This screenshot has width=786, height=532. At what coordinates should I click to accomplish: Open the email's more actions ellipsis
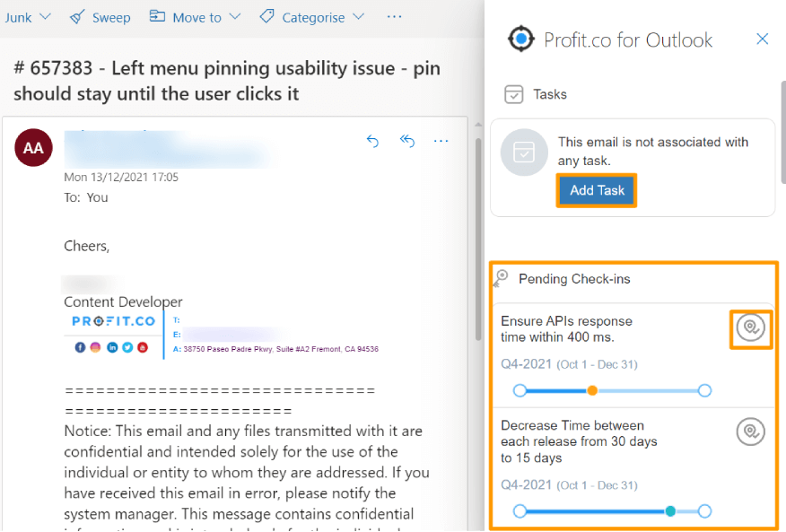tap(441, 142)
